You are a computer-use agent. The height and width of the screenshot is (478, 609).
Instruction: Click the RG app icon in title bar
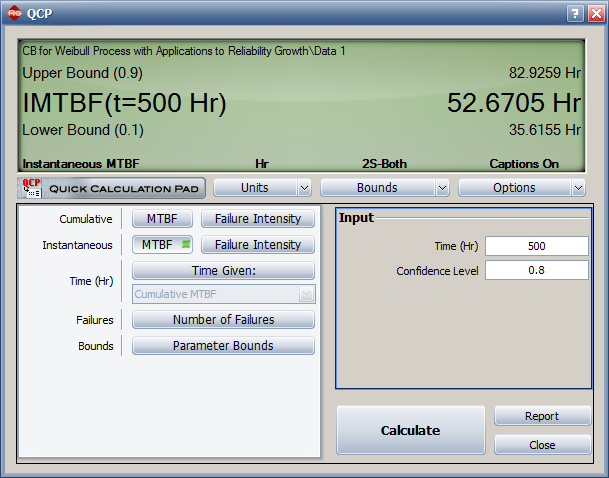14,13
